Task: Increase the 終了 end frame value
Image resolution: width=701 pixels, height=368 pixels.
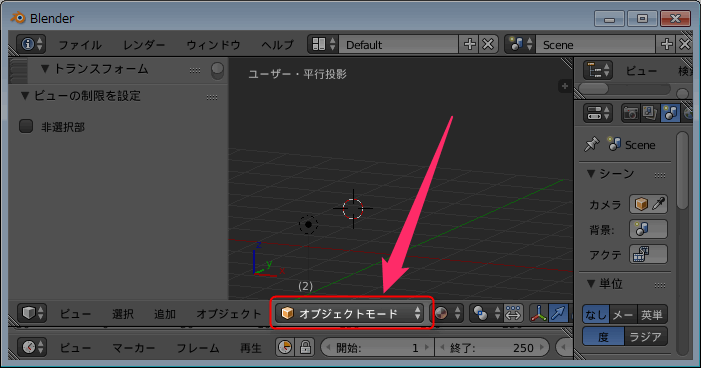Action: [542, 347]
